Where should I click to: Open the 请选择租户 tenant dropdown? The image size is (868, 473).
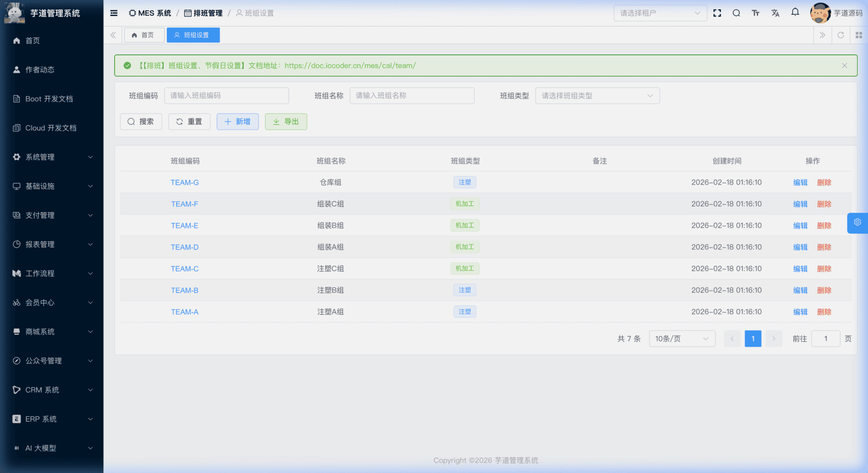pos(660,13)
